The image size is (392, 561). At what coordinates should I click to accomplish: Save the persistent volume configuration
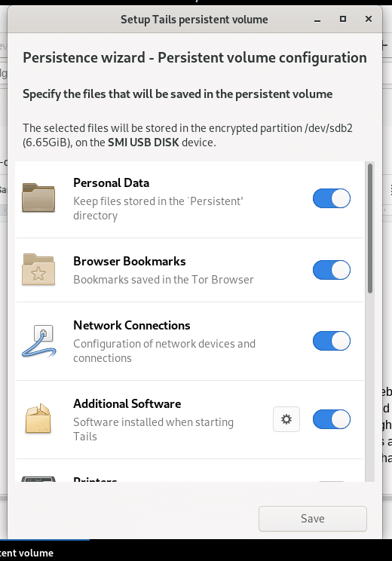[x=313, y=519]
